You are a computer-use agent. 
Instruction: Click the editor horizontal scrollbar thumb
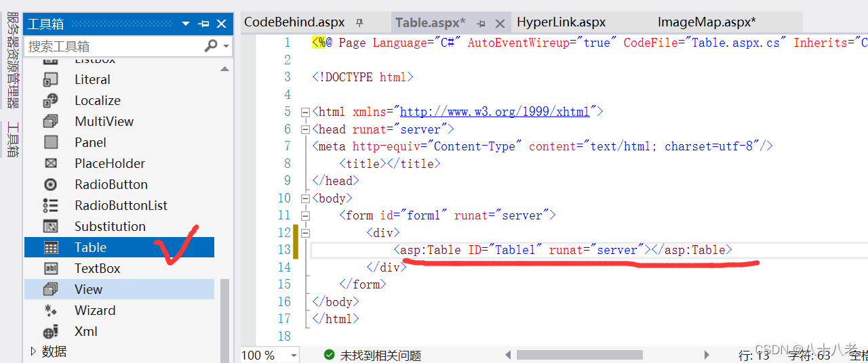click(x=578, y=354)
